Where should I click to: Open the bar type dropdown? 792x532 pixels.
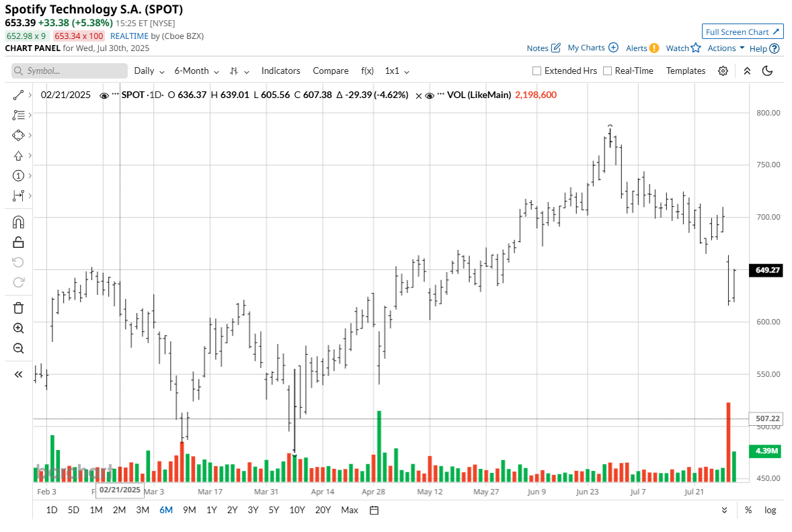pyautogui.click(x=239, y=71)
